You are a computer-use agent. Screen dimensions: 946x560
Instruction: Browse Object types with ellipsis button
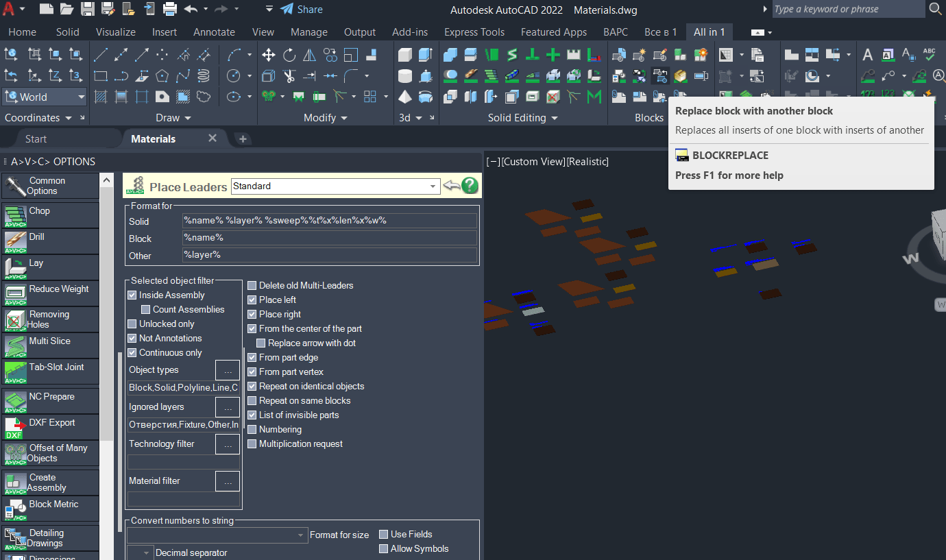click(x=228, y=370)
